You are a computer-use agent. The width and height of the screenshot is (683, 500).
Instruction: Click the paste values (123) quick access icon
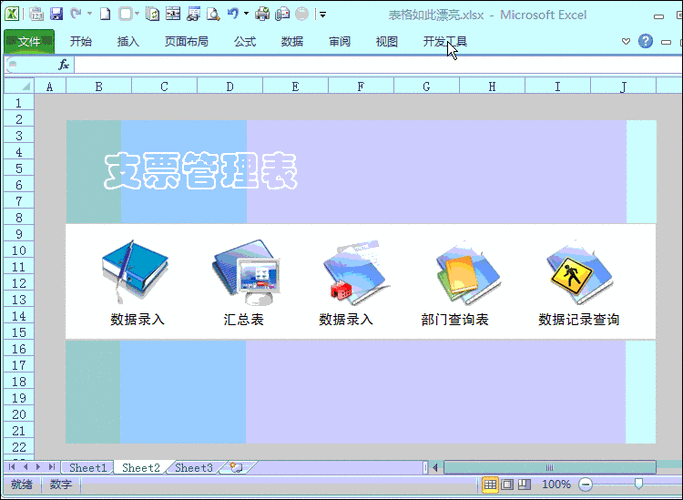coord(36,14)
